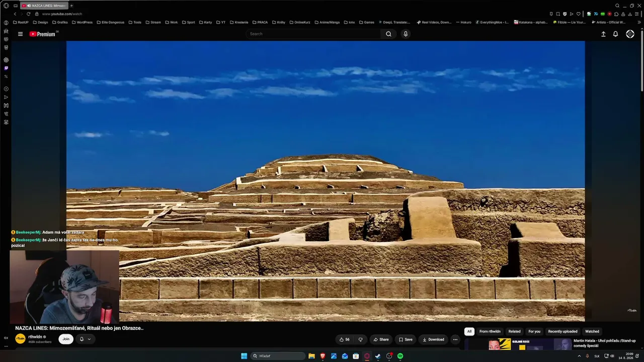Open Martin Hatala video title link

click(x=604, y=343)
